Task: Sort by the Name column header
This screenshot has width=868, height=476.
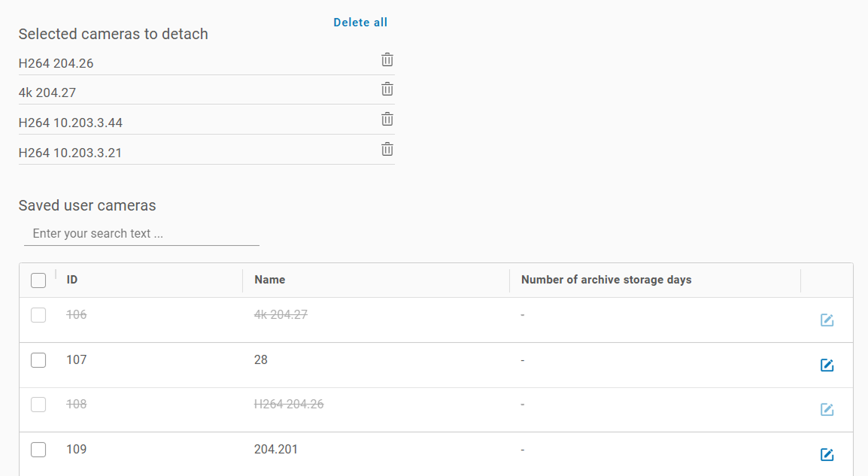Action: [x=270, y=280]
